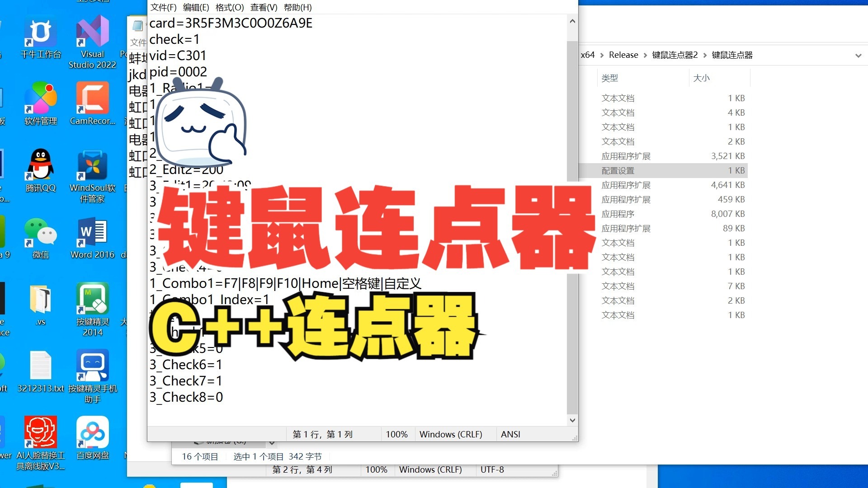Click the ANSI encoding in Notepad status bar
This screenshot has width=868, height=488.
[510, 434]
